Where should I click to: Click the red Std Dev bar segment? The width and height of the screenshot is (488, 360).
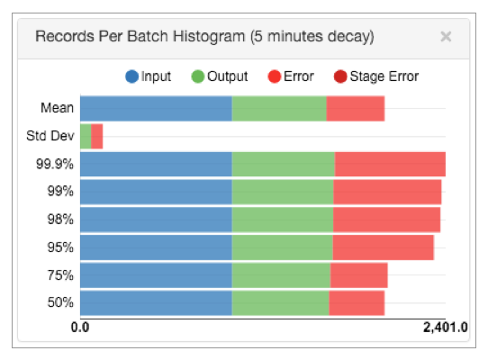(x=97, y=136)
